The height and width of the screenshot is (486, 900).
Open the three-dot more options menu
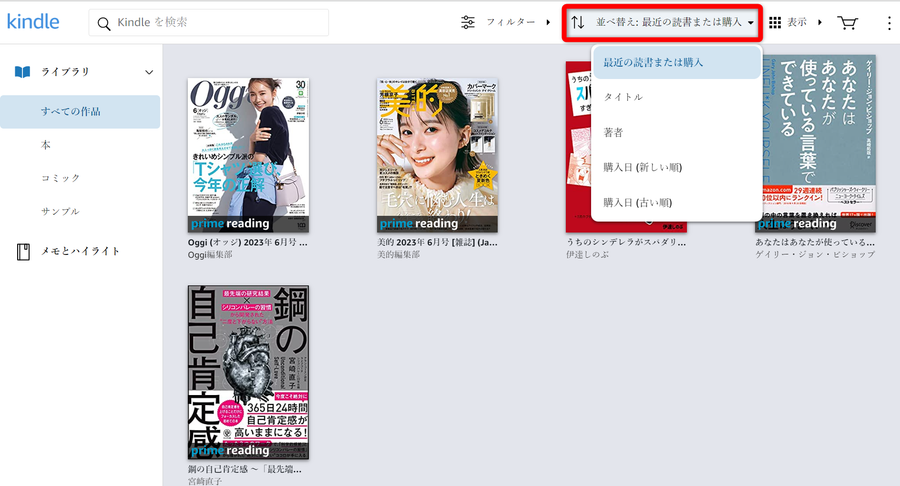889,23
